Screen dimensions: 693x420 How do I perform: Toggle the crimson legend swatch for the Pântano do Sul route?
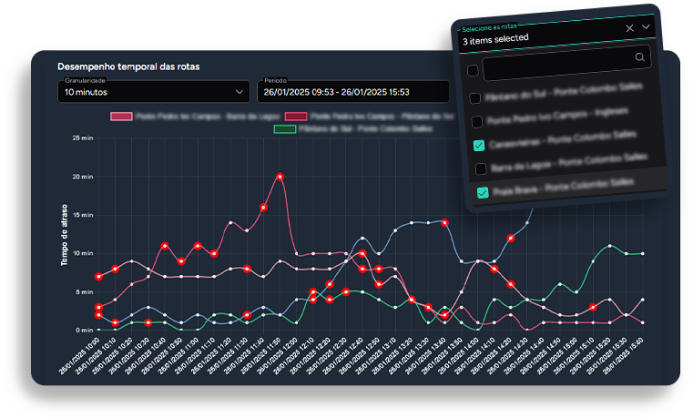(296, 116)
